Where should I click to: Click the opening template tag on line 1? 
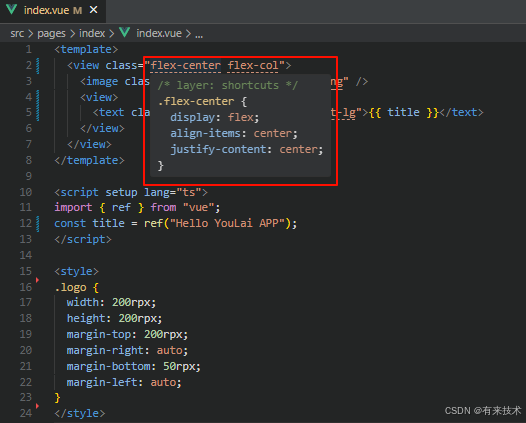coord(86,49)
